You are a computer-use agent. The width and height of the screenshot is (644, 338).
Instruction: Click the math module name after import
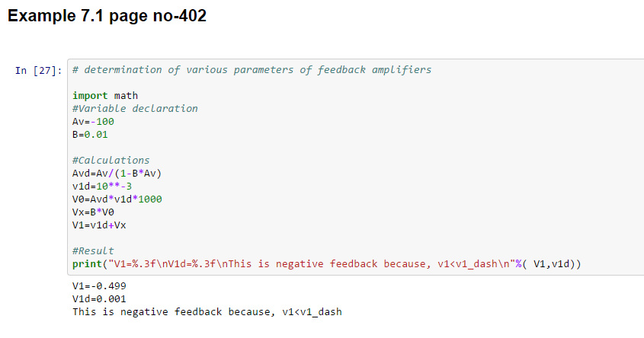click(x=126, y=95)
